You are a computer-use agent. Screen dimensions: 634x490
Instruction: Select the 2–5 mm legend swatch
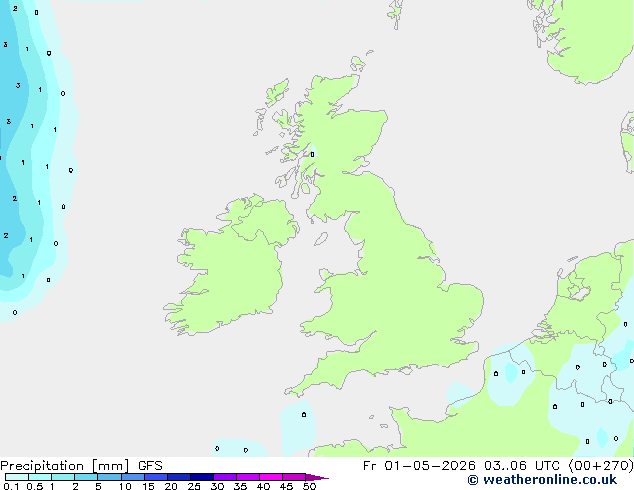coord(86,477)
